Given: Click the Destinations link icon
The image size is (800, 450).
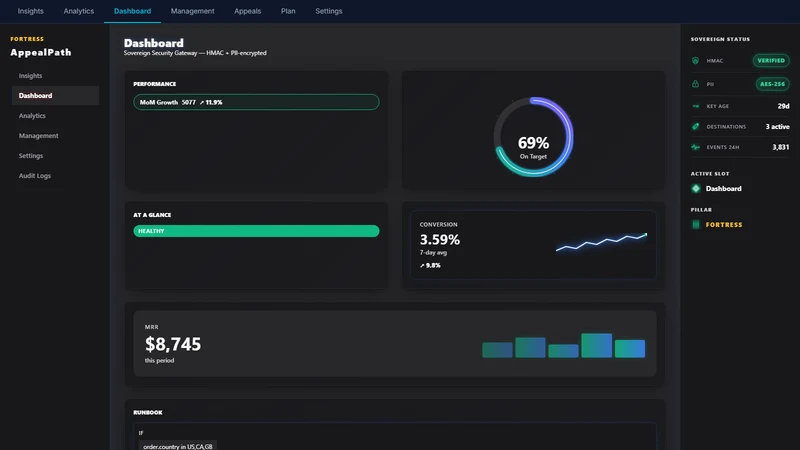Looking at the screenshot, I should pos(695,127).
